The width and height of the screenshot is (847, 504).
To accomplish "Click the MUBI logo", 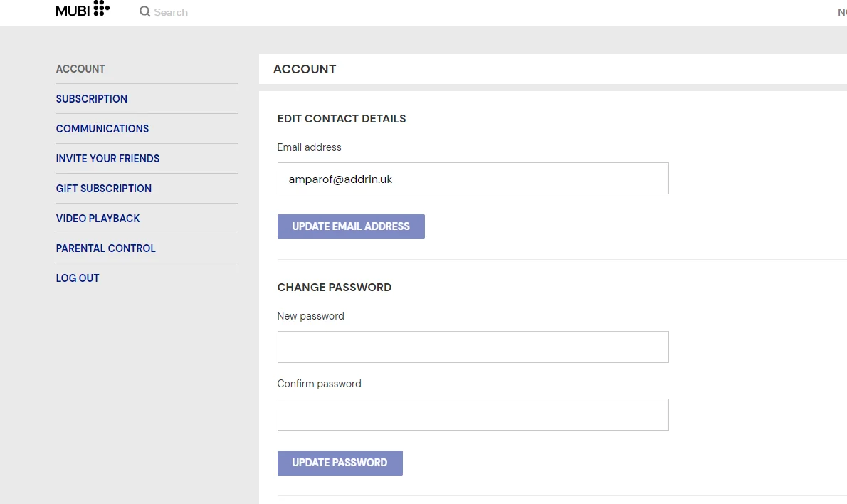I will pos(83,9).
